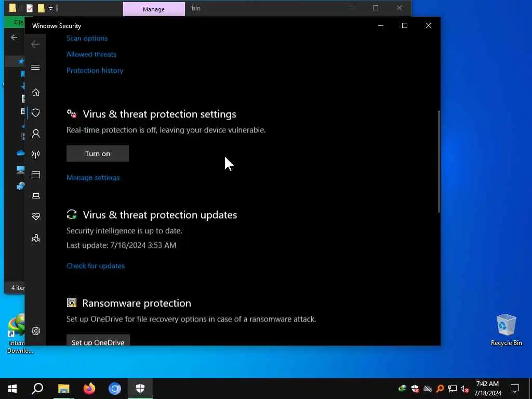
Task: Open the Recycle Bin desktop icon
Action: point(506,329)
